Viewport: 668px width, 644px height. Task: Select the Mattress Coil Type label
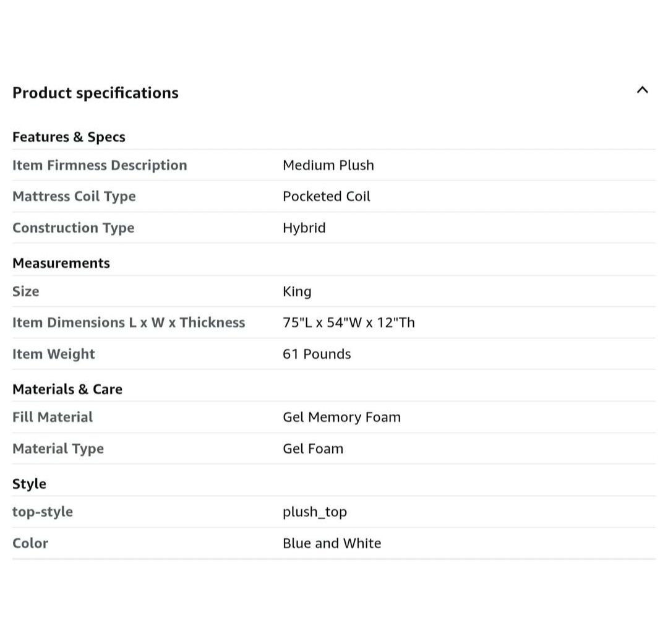pos(74,196)
